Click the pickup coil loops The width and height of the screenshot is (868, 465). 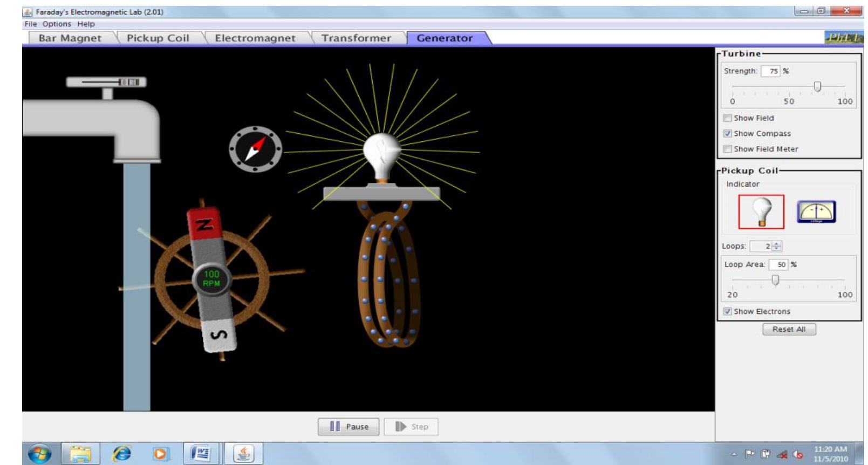point(389,275)
